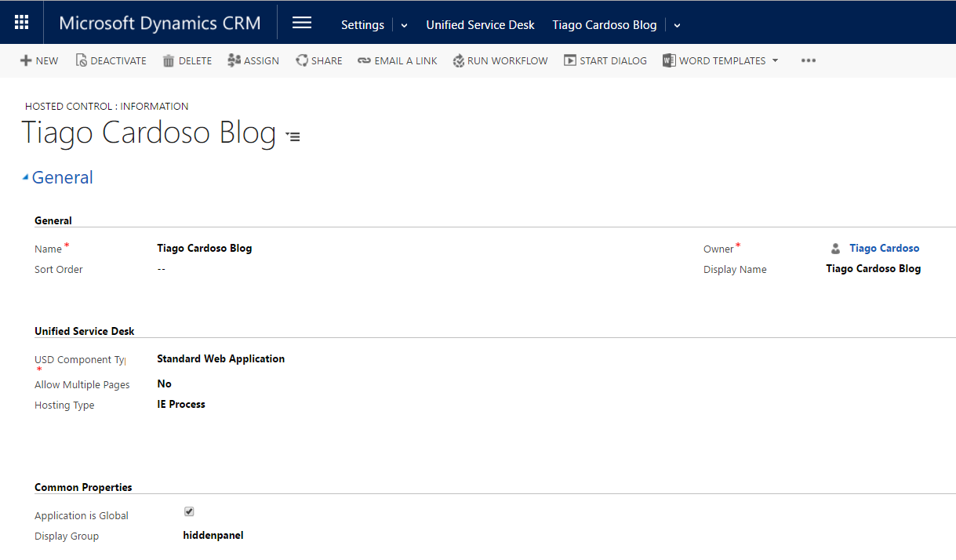Click the Assign people icon
The height and width of the screenshot is (560, 956).
click(x=234, y=60)
